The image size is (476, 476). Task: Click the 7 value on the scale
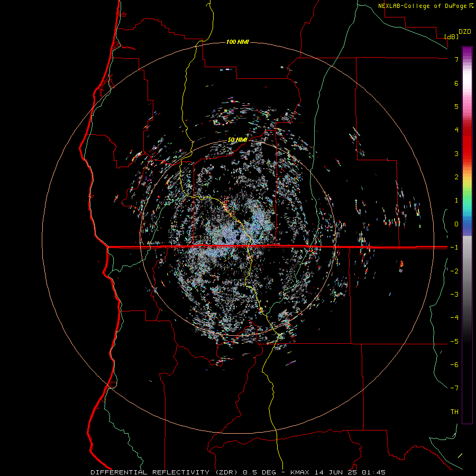[x=456, y=59]
